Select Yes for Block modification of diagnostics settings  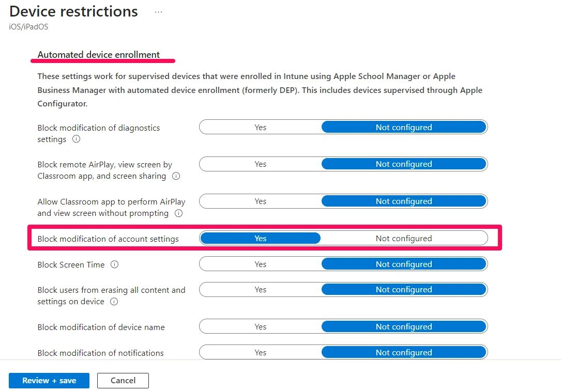260,127
